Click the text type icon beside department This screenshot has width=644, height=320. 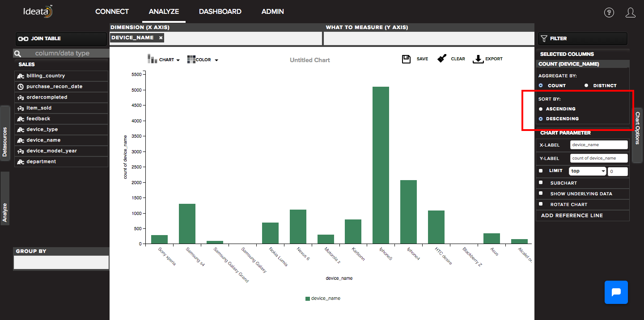[x=21, y=162]
